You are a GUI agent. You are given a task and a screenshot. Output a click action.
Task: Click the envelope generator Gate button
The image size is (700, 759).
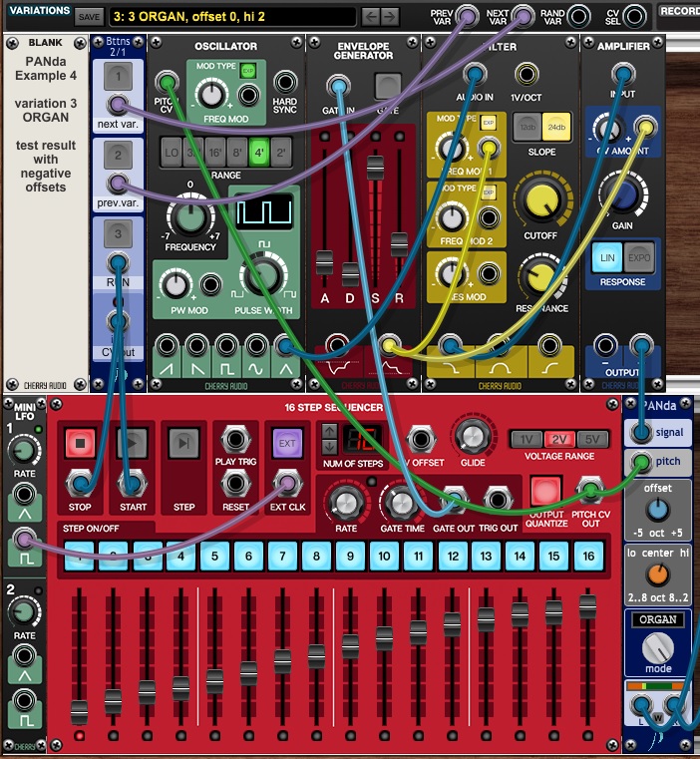tap(387, 85)
